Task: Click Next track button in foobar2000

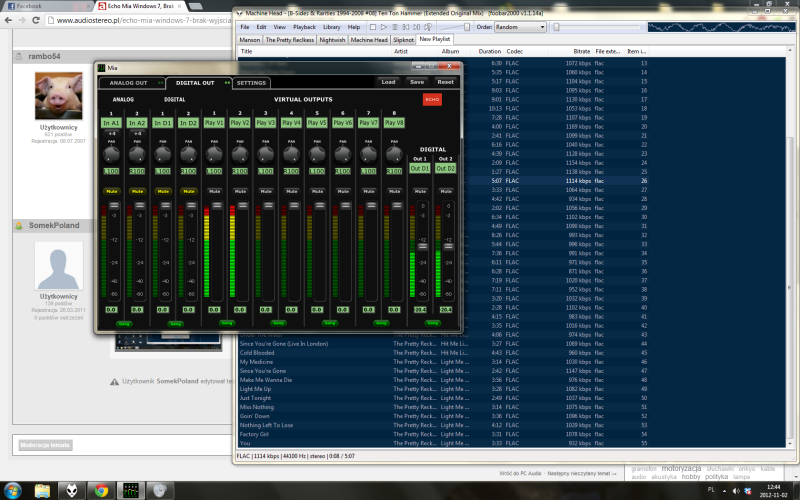Action: (x=417, y=27)
